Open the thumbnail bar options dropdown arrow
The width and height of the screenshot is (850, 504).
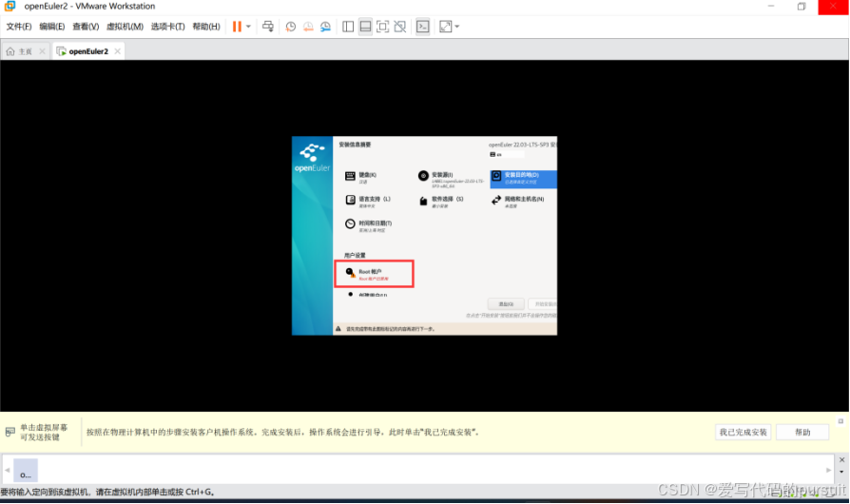[x=841, y=472]
